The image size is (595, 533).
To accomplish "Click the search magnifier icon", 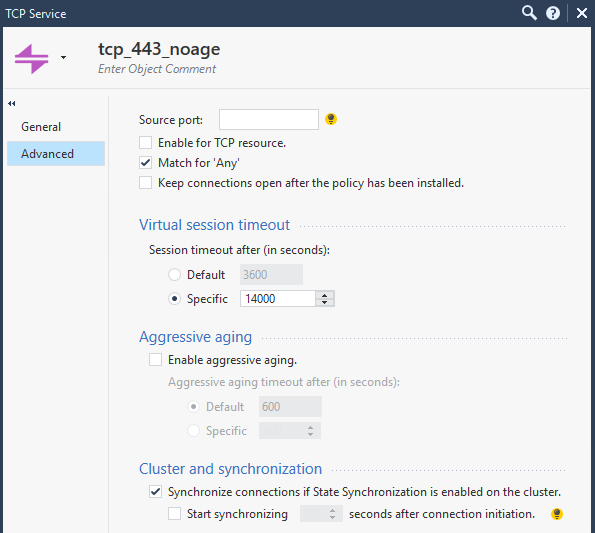I will tap(529, 13).
